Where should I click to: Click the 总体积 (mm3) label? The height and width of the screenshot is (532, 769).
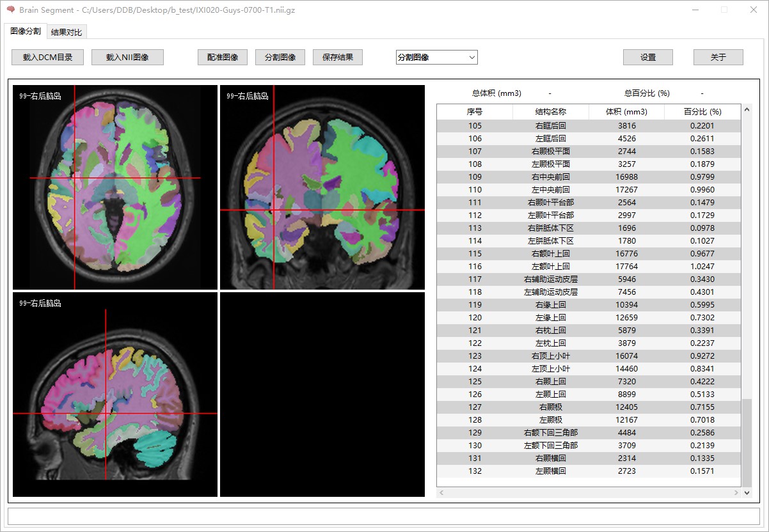point(496,93)
